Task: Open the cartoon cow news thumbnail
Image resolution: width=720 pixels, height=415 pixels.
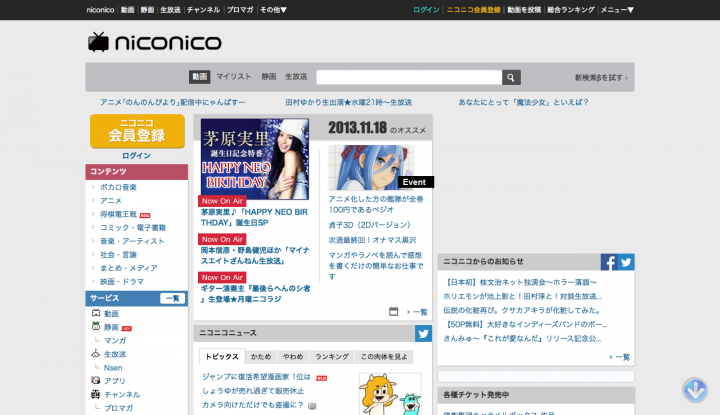Action: point(390,394)
